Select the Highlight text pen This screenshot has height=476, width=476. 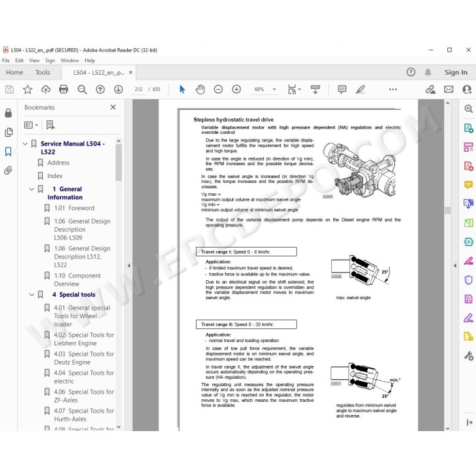(x=360, y=89)
